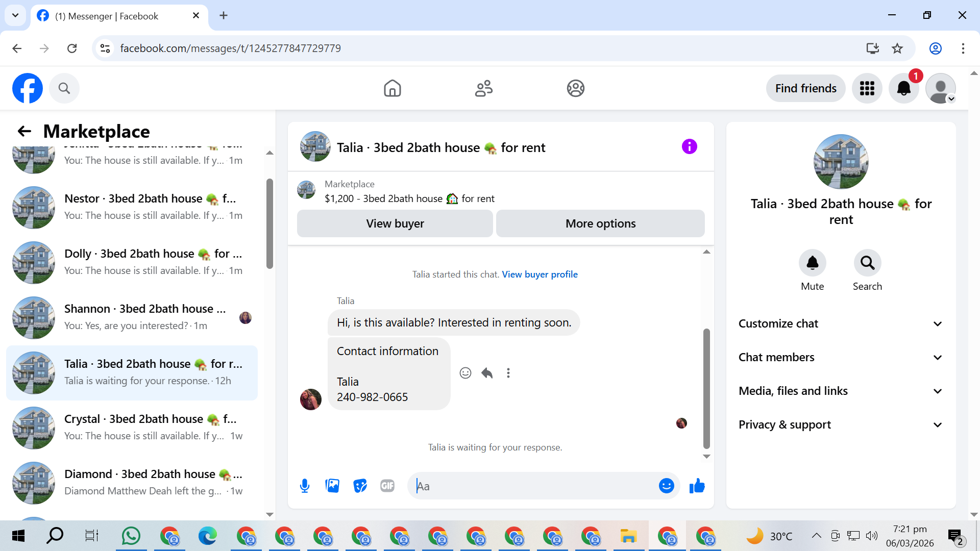The image size is (980, 551).
Task: Click the voice clip microphone icon
Action: click(x=305, y=486)
